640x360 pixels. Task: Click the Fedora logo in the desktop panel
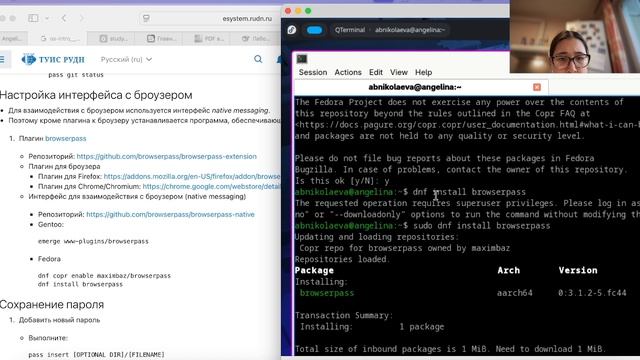292,30
